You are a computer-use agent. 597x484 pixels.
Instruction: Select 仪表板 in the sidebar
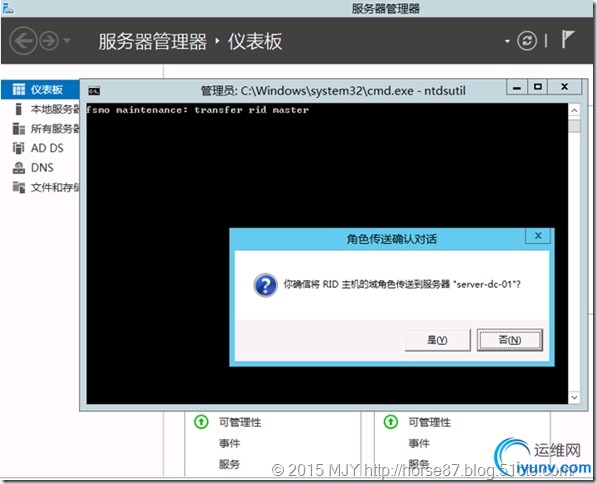click(x=40, y=89)
